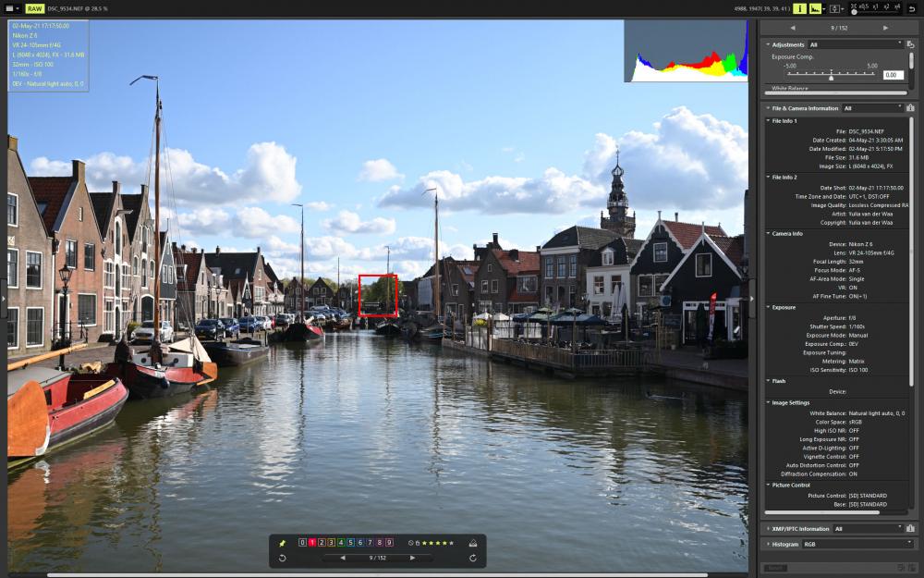Apply color label 0 to the image
The width and height of the screenshot is (924, 578).
click(x=302, y=543)
